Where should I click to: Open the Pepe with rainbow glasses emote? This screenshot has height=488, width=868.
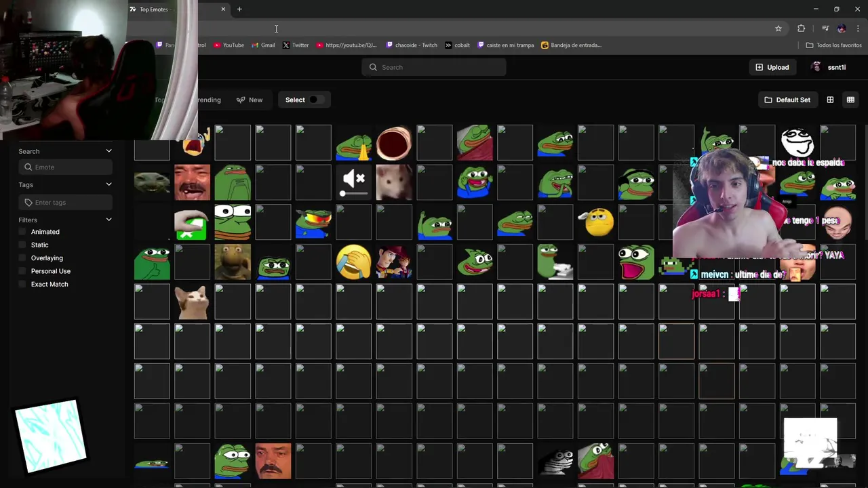point(313,222)
